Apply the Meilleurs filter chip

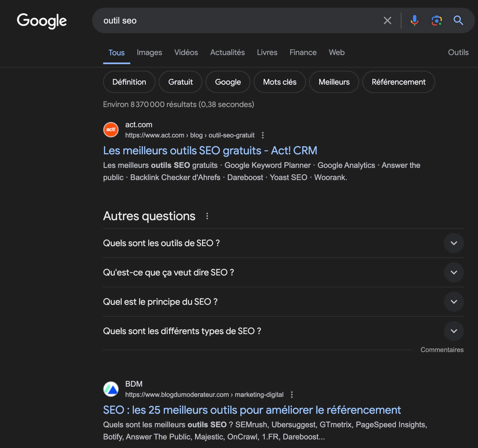(x=334, y=82)
